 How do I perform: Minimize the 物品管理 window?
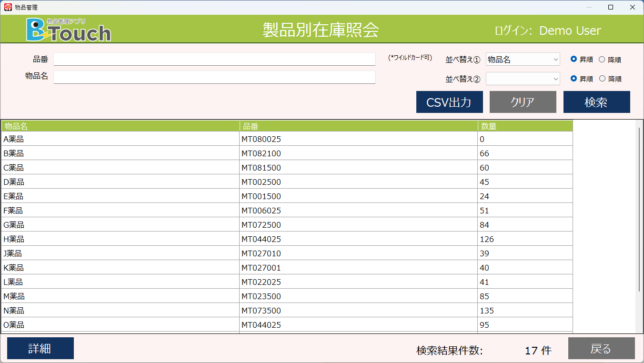(x=589, y=7)
